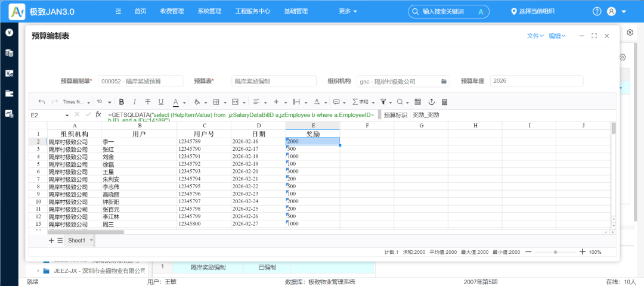Select column header H
The width and height of the screenshot is (644, 286).
(x=475, y=125)
